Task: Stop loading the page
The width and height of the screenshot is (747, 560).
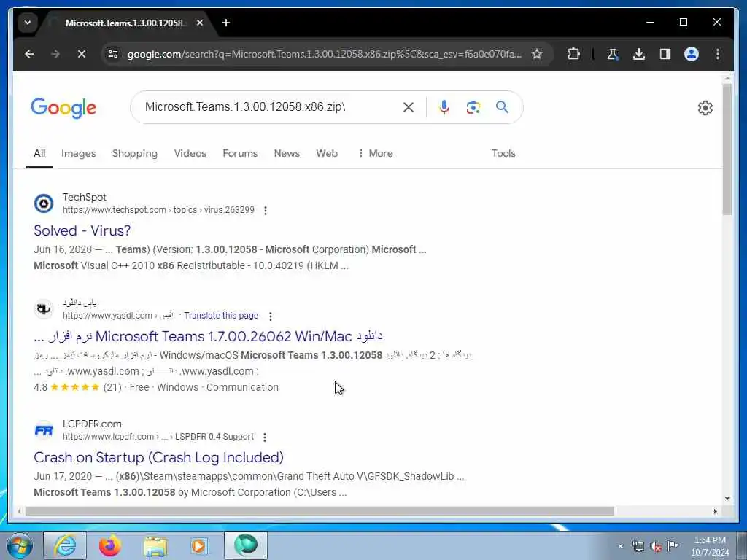Action: pyautogui.click(x=82, y=54)
